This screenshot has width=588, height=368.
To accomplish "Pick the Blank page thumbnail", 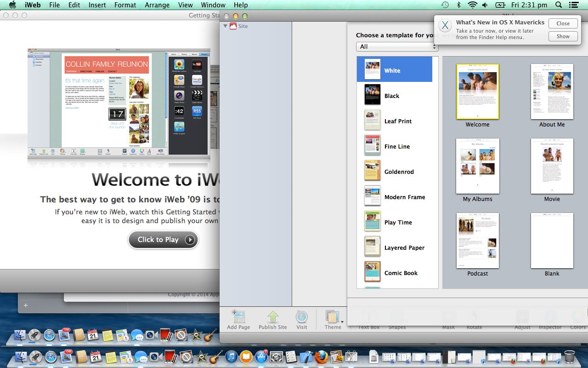I will tap(552, 241).
